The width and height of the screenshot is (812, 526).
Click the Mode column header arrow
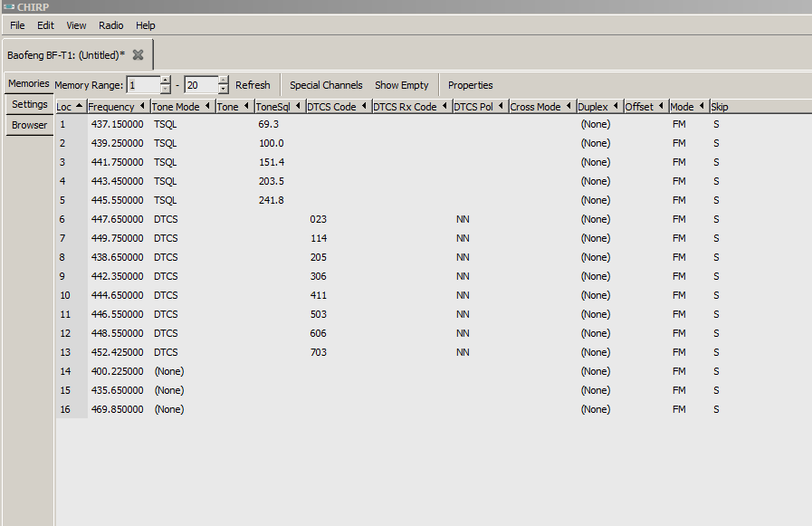(x=702, y=107)
